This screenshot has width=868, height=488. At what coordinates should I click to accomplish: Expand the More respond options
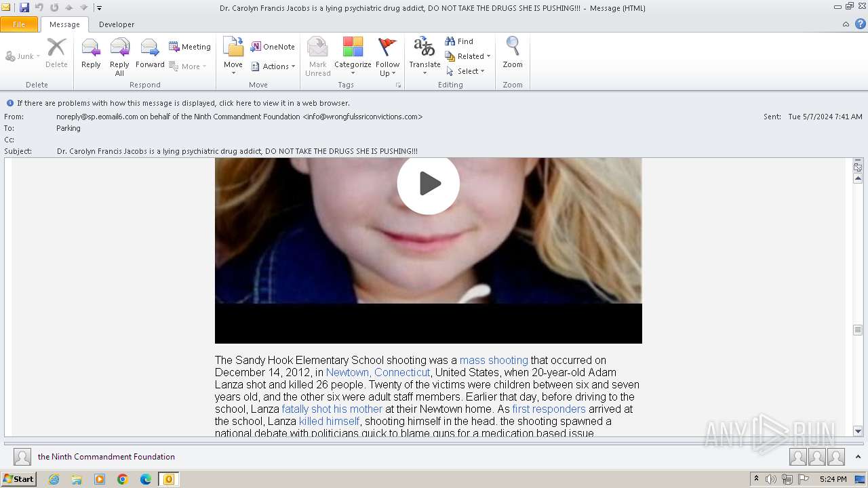coord(188,66)
